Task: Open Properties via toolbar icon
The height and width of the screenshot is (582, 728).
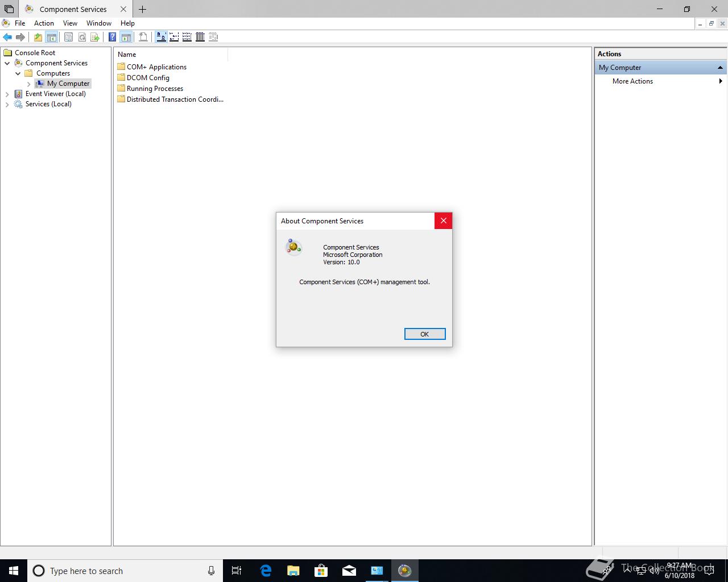Action: (68, 37)
